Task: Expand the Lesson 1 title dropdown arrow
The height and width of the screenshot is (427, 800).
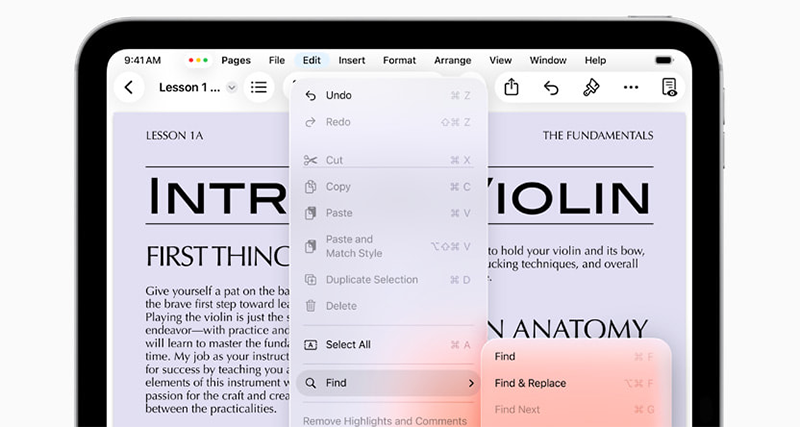Action: [232, 88]
